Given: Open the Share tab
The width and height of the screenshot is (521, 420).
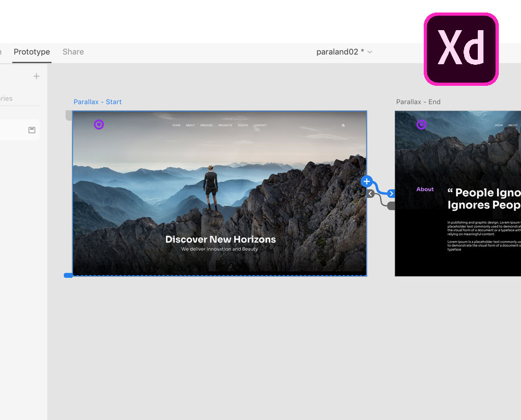Looking at the screenshot, I should click(73, 52).
